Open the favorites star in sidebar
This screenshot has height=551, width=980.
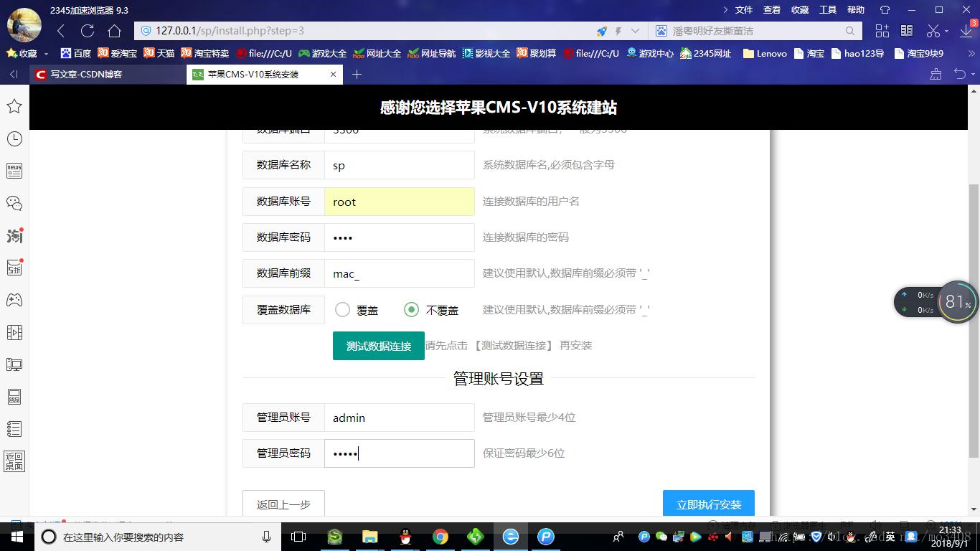[14, 106]
